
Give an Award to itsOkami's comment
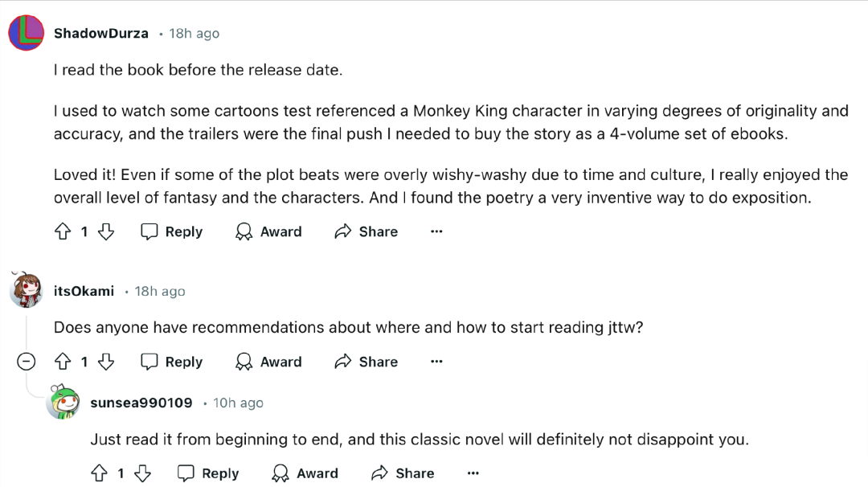pyautogui.click(x=268, y=362)
